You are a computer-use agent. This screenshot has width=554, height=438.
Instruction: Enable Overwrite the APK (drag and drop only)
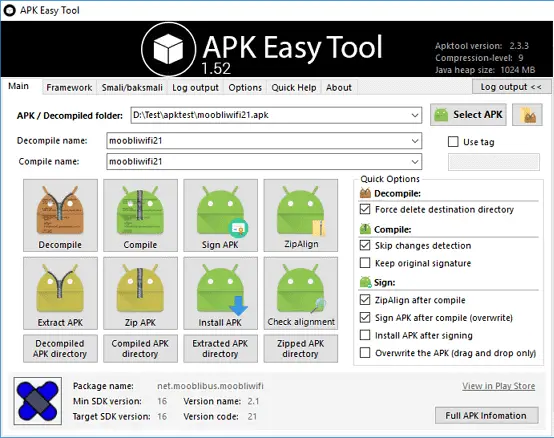point(365,353)
